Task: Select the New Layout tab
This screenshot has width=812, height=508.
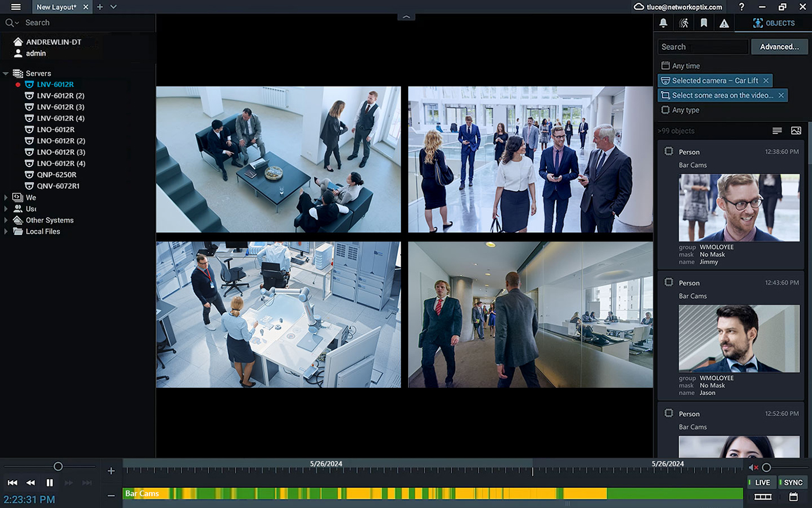Action: pos(56,7)
